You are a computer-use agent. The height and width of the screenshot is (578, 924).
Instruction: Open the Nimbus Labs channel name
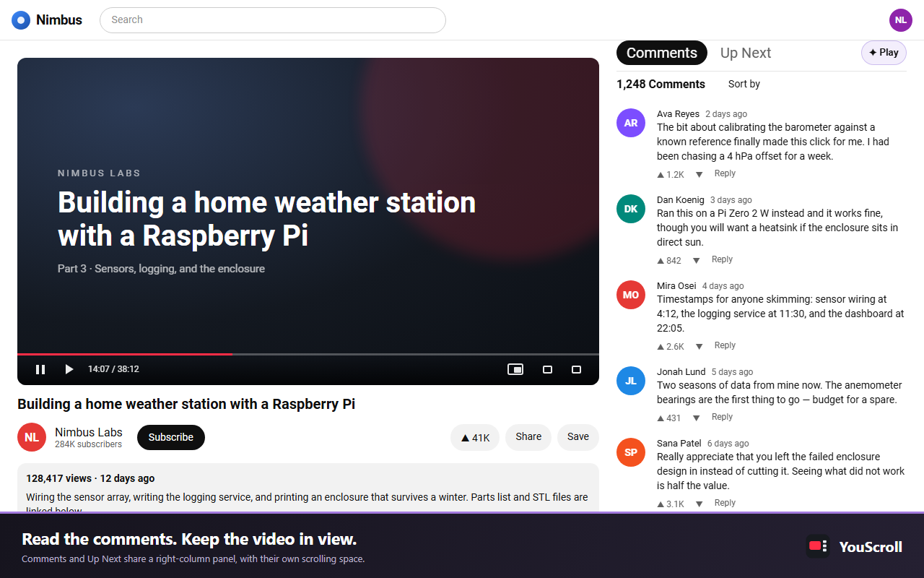click(89, 432)
